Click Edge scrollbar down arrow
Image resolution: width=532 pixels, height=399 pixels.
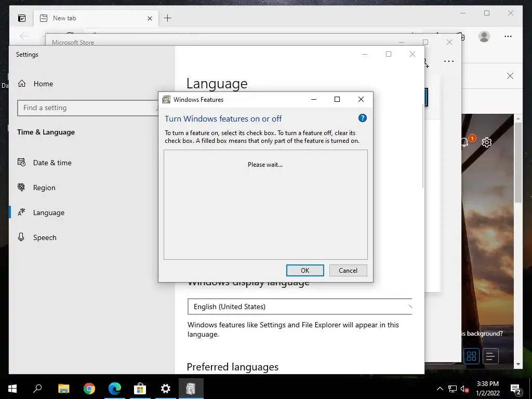(518, 364)
